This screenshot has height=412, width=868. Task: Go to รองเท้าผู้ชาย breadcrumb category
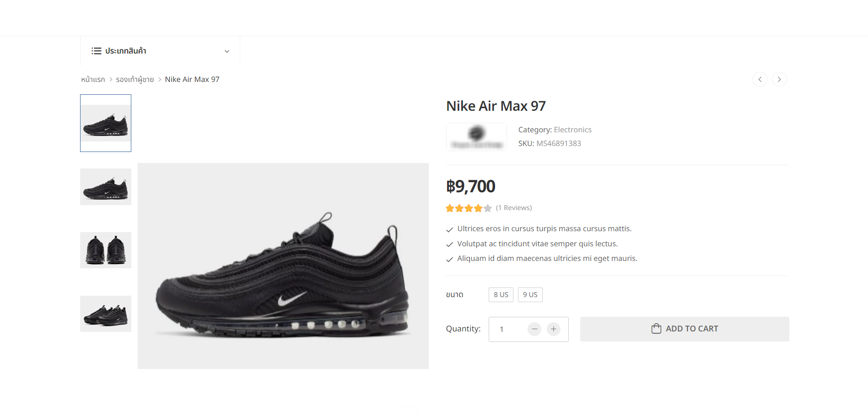point(135,80)
